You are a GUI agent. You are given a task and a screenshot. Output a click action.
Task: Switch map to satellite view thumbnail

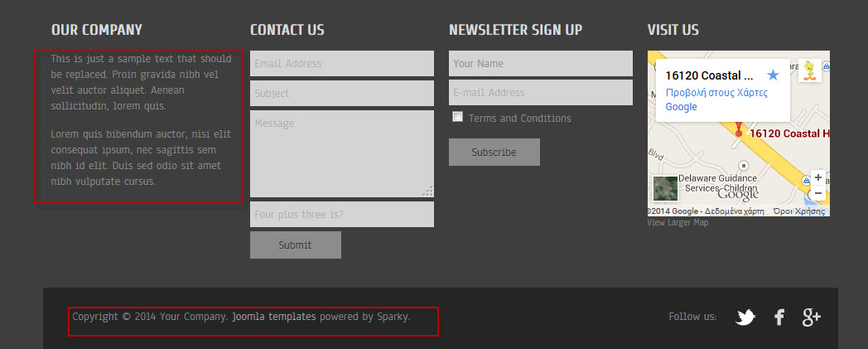[x=665, y=189]
